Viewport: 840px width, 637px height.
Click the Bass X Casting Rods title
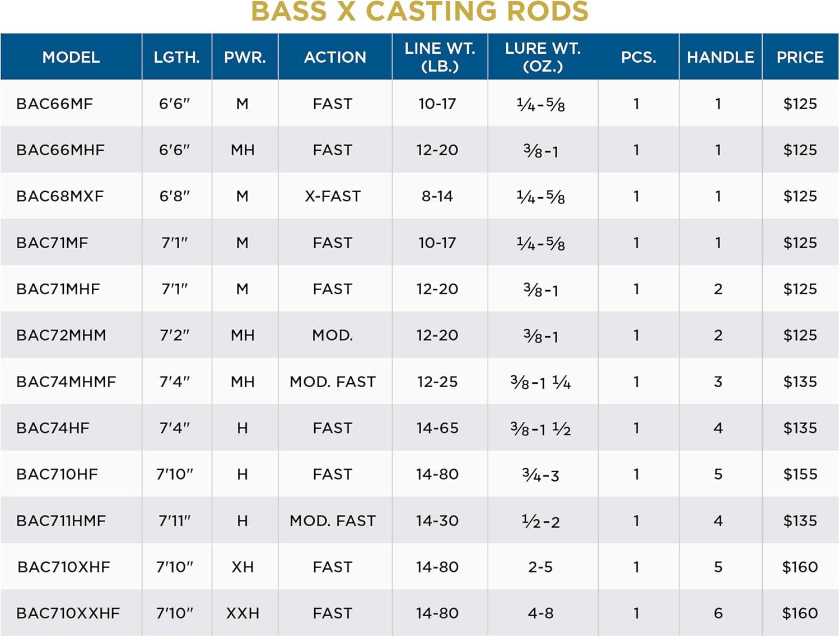[419, 12]
